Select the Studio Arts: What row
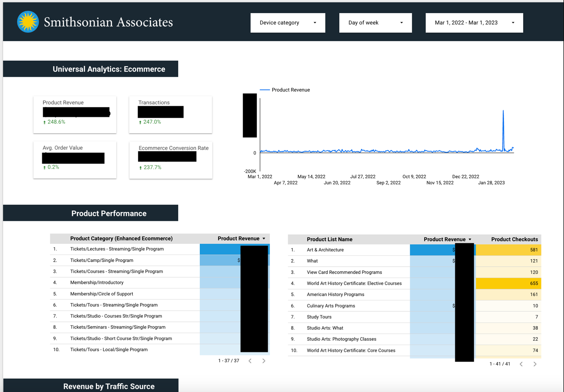Screen dimensions: 564x392 click(x=414, y=328)
